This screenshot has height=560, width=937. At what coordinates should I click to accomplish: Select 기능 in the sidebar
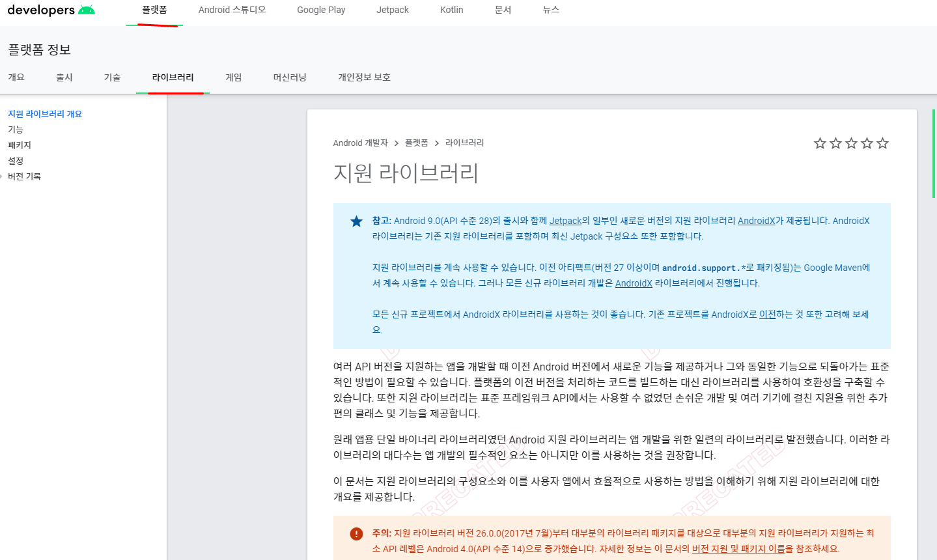point(16,130)
